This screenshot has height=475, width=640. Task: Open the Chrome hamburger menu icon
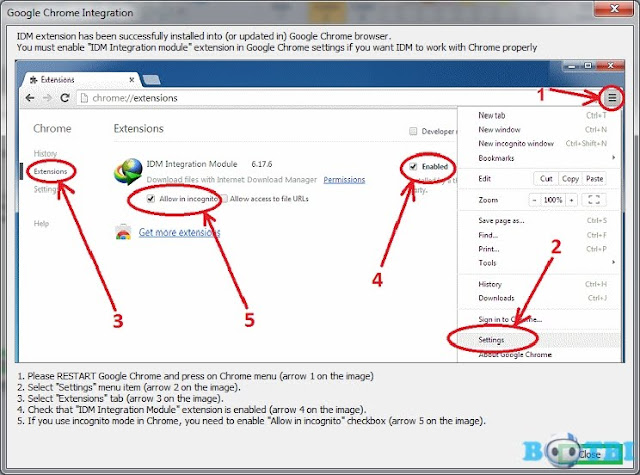[x=612, y=98]
